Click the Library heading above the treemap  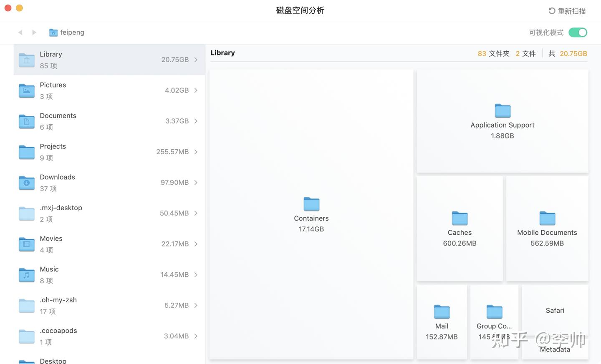pyautogui.click(x=222, y=53)
